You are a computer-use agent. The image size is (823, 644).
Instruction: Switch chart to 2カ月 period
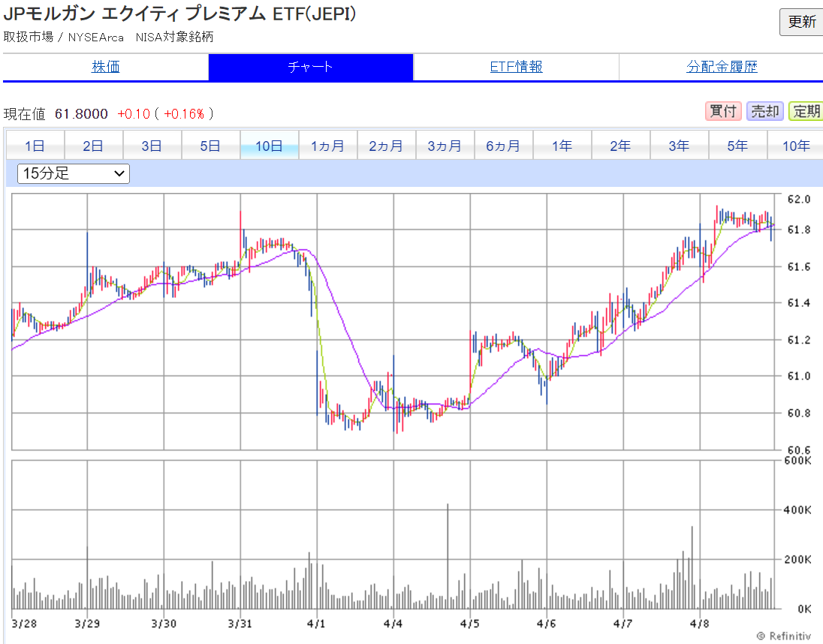tap(386, 146)
